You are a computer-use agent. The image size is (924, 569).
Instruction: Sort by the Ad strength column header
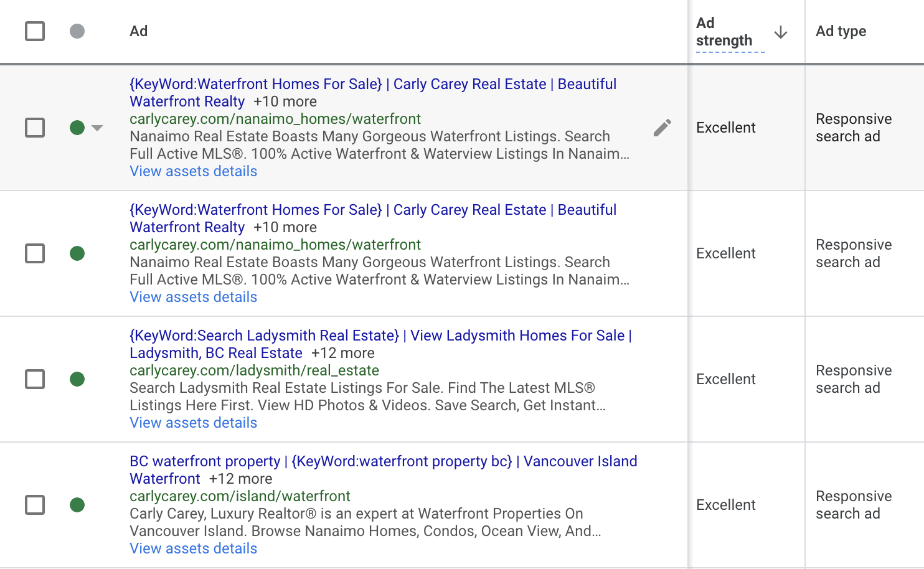tap(724, 32)
